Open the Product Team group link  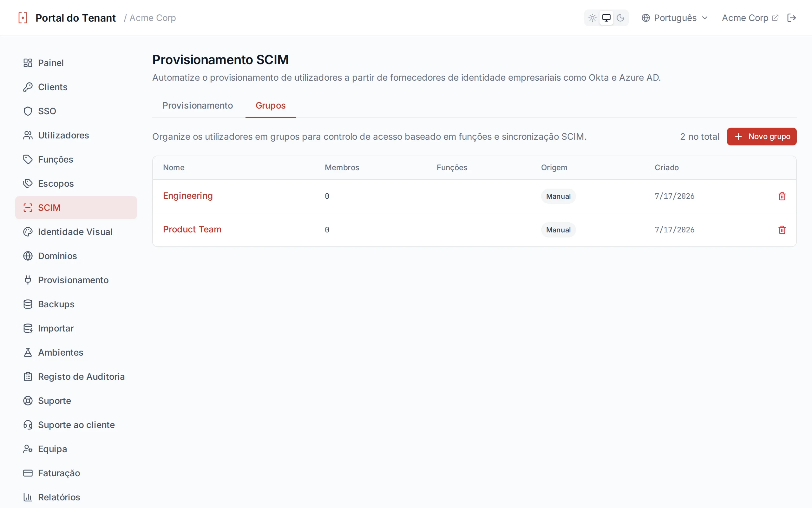tap(192, 230)
